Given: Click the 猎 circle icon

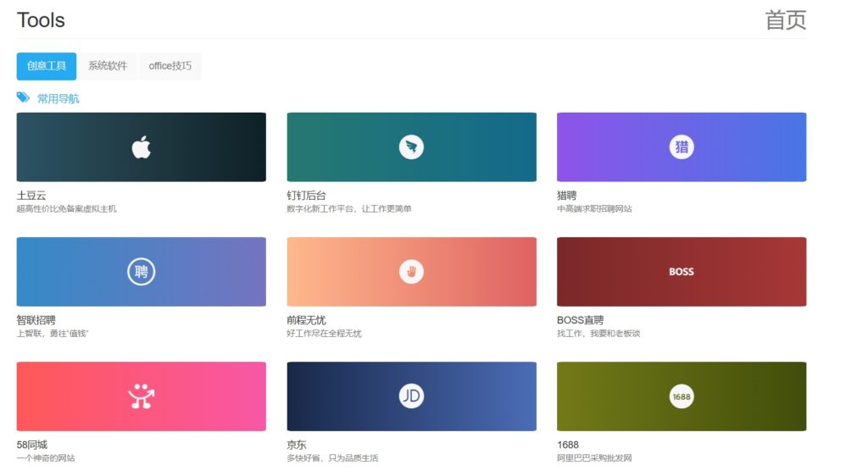Looking at the screenshot, I should click(682, 147).
